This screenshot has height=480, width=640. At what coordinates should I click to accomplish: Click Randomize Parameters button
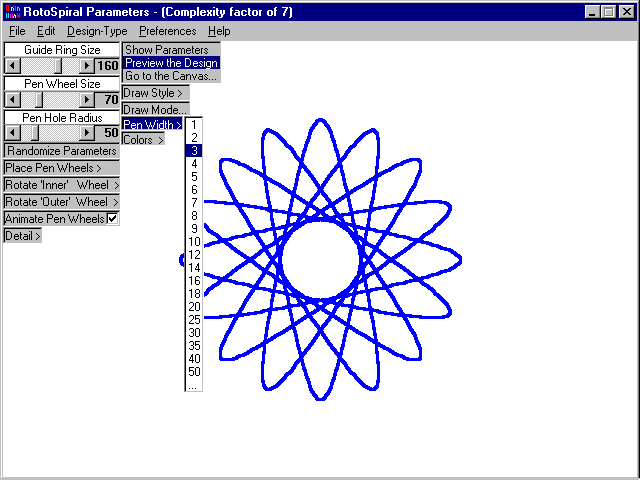click(61, 151)
